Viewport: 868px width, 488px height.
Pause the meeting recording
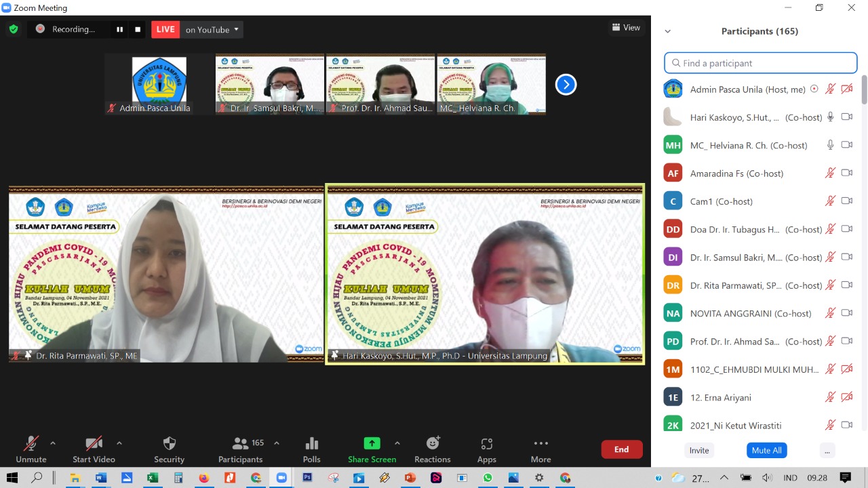(x=120, y=29)
